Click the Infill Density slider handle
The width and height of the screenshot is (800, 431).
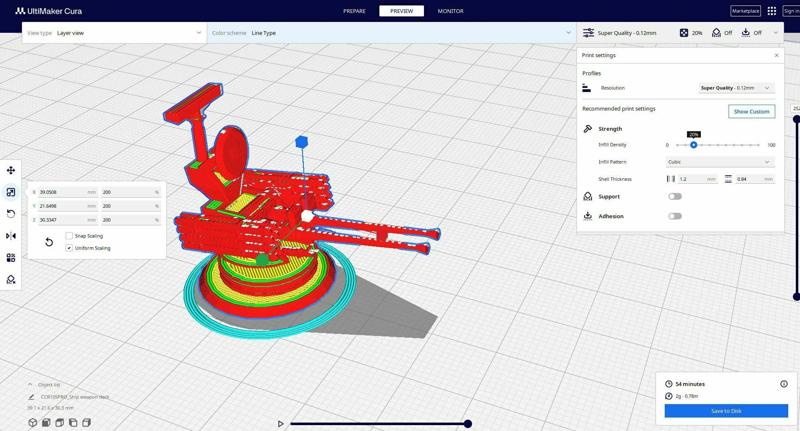point(693,145)
